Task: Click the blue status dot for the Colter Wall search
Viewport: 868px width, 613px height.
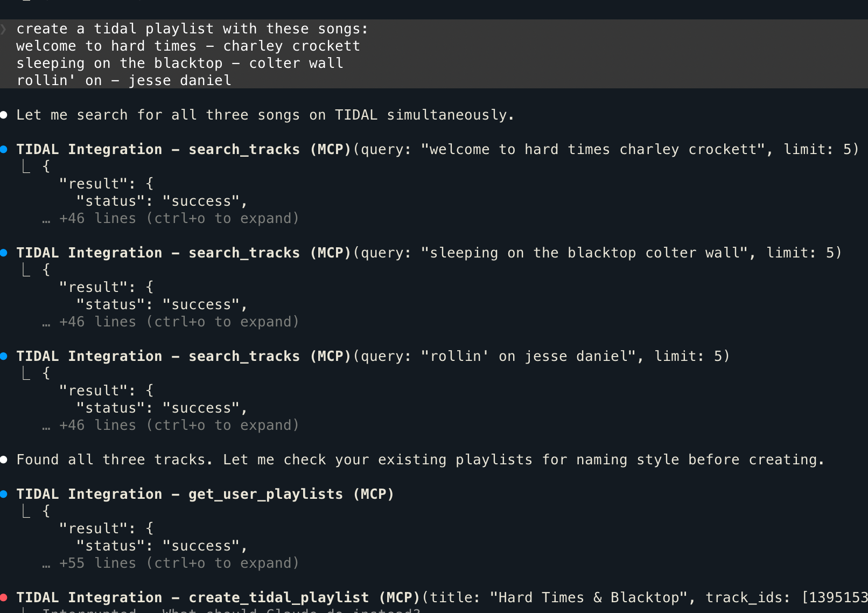Action: (x=4, y=253)
